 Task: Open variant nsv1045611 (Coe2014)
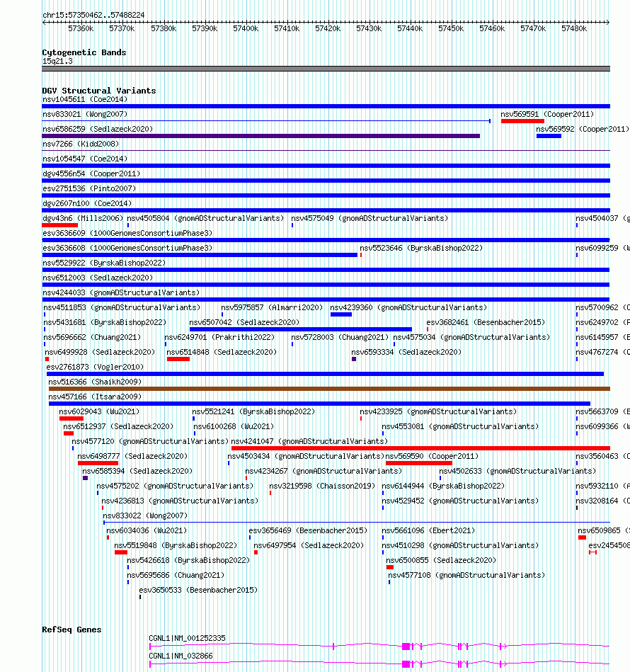[x=326, y=106]
